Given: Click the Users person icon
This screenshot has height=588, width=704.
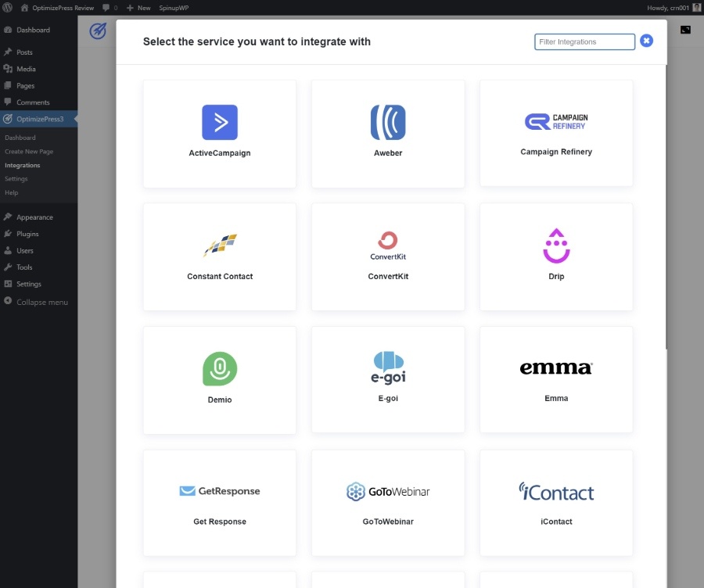Looking at the screenshot, I should (8, 250).
